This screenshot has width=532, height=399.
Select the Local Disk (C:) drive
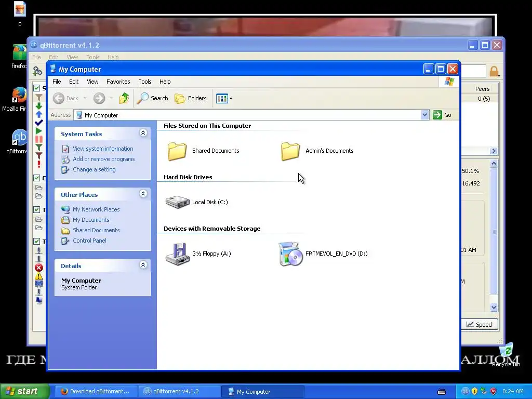pos(196,202)
